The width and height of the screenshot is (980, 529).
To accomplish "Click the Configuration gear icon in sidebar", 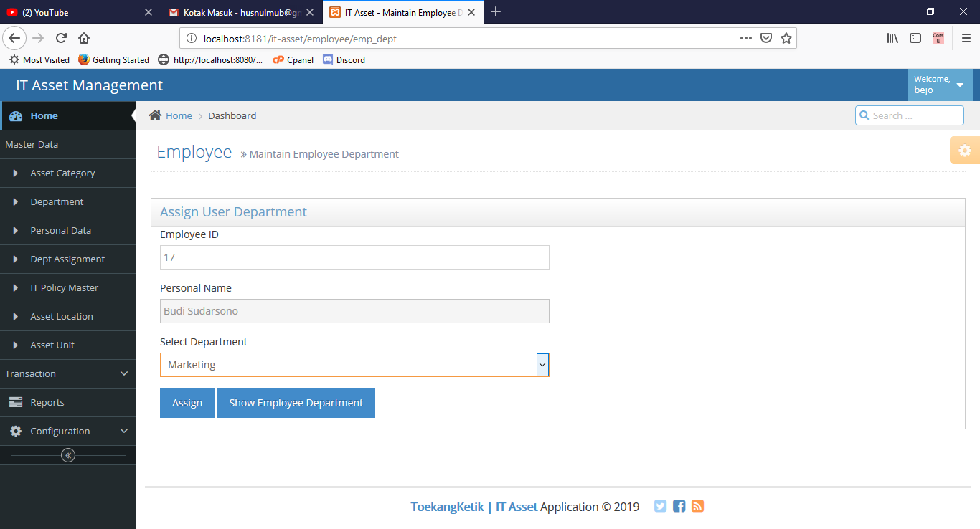I will coord(16,431).
